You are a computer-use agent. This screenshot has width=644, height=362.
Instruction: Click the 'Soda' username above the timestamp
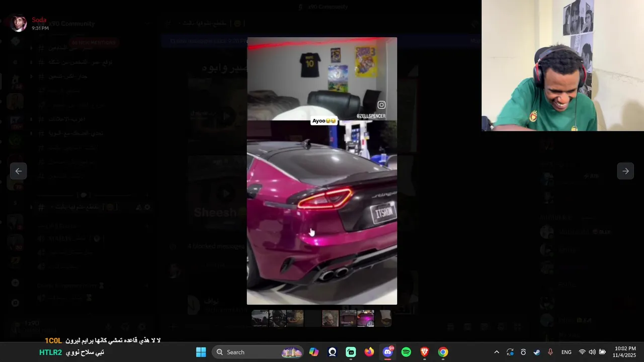(x=39, y=20)
